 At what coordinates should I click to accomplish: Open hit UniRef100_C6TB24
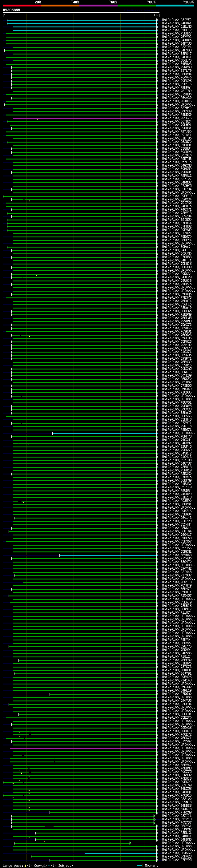[177, 122]
